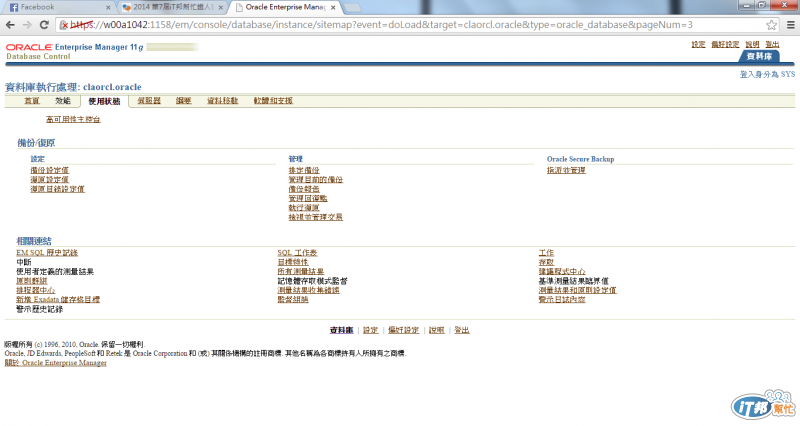This screenshot has width=800, height=426.
Task: Open the 效能 tab
Action: (63, 101)
